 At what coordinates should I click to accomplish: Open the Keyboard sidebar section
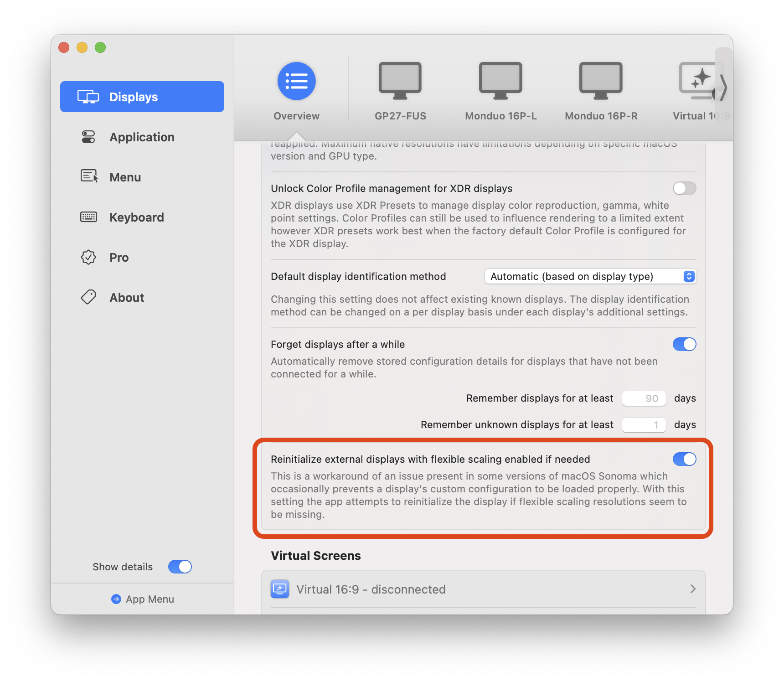click(x=136, y=217)
